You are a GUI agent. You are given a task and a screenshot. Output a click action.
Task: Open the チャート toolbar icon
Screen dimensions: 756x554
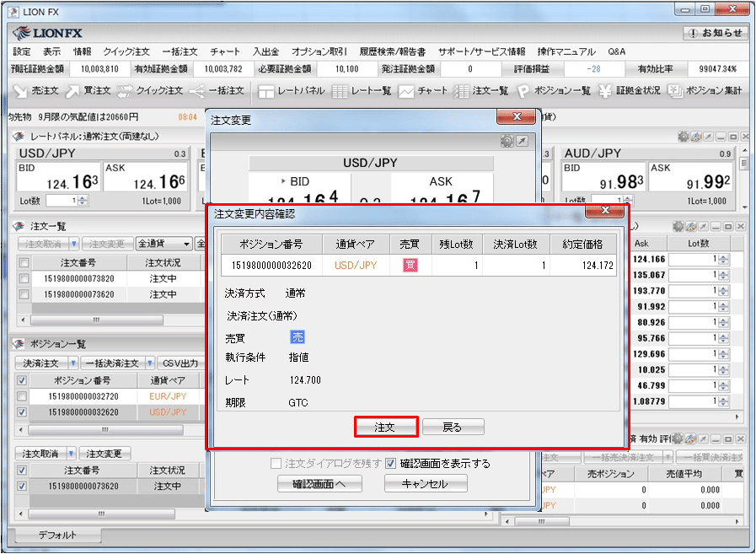(423, 91)
